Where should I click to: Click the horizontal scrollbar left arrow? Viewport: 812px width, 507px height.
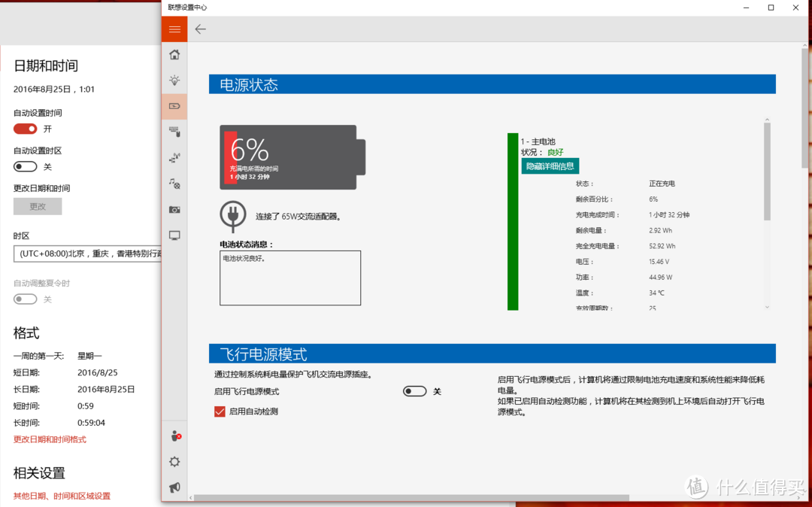point(190,498)
